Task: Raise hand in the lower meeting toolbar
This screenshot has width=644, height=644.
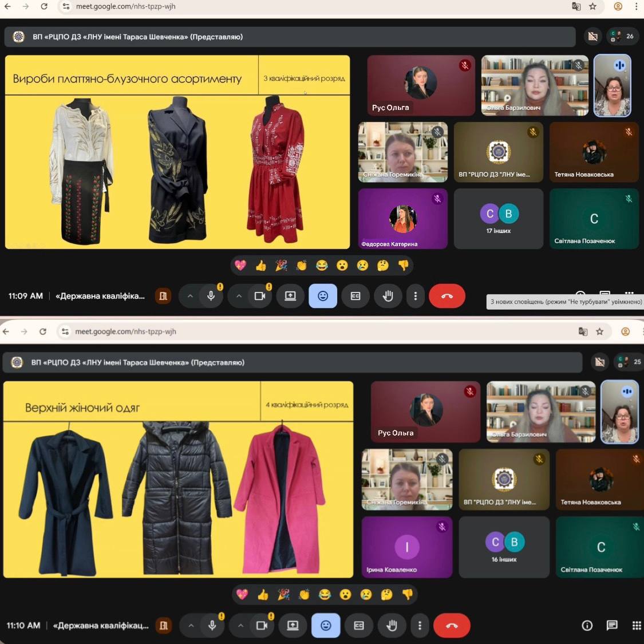Action: [x=392, y=626]
